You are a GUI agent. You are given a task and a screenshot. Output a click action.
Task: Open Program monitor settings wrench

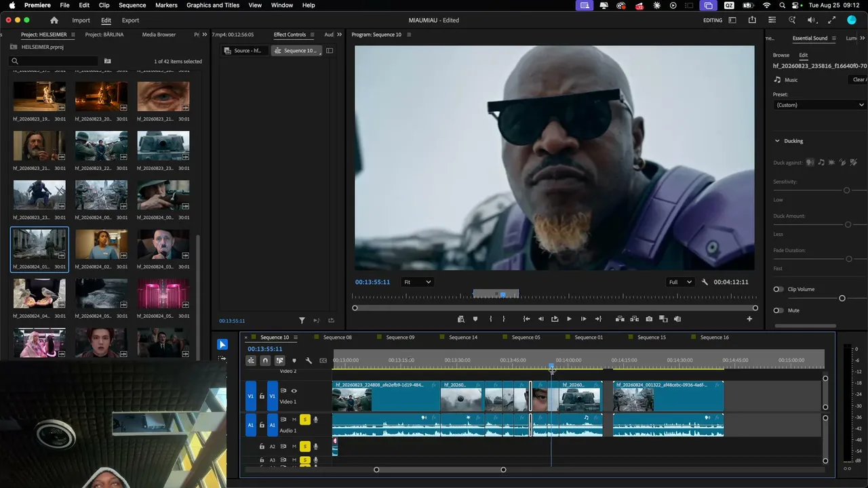[x=705, y=282]
